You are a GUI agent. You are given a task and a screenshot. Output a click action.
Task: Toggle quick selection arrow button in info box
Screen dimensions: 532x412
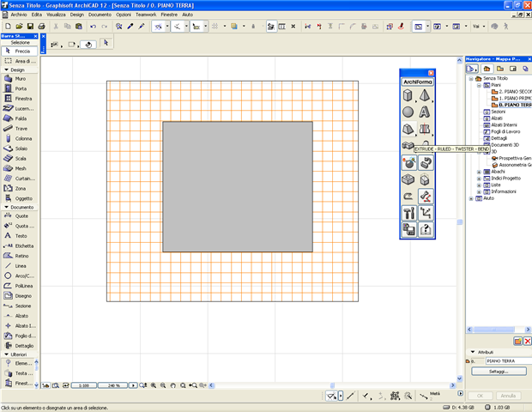106,43
